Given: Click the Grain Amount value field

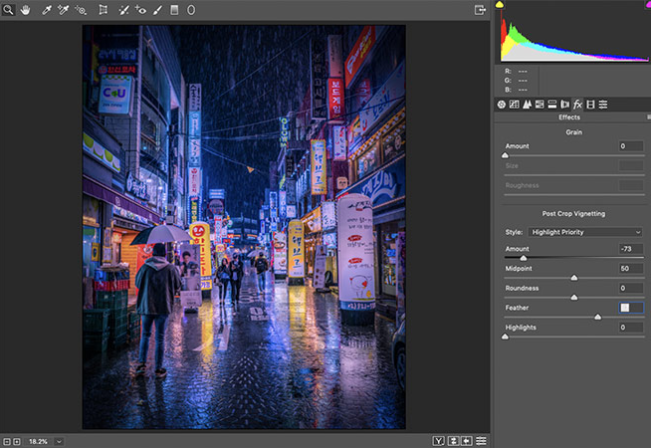Looking at the screenshot, I should 631,146.
